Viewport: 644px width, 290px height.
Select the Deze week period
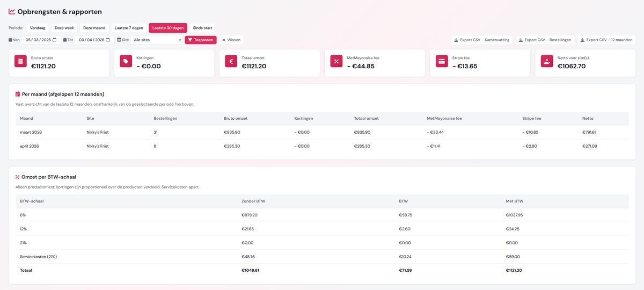tap(64, 28)
